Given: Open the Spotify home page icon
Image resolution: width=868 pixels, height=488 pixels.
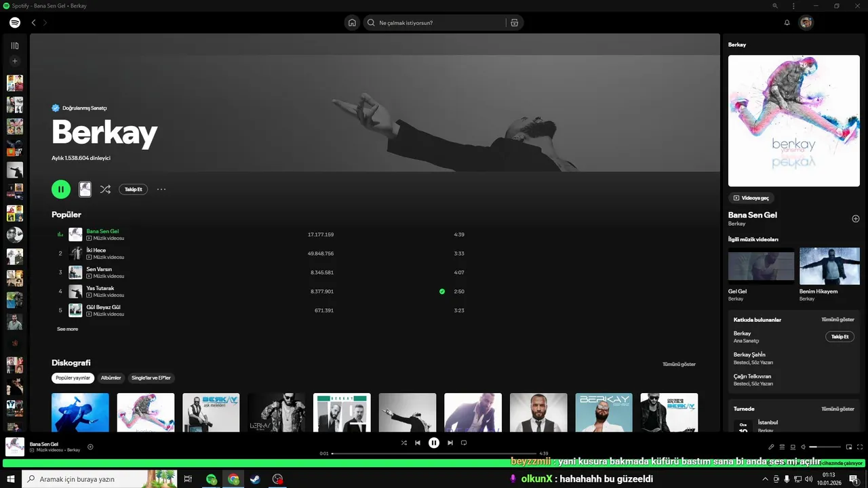Looking at the screenshot, I should click(352, 22).
